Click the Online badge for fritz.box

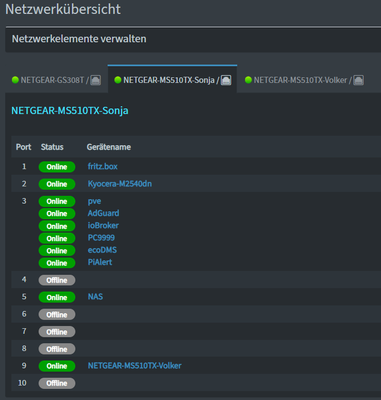click(57, 167)
